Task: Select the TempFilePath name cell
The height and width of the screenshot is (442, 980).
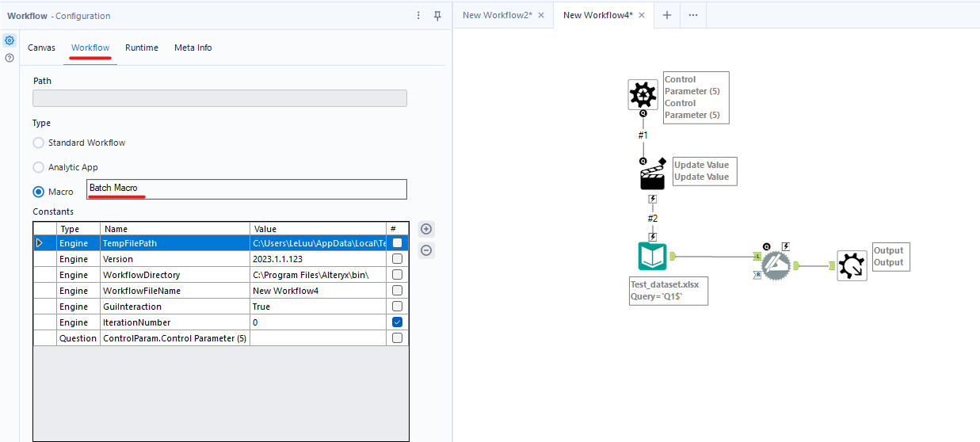Action: (x=175, y=243)
